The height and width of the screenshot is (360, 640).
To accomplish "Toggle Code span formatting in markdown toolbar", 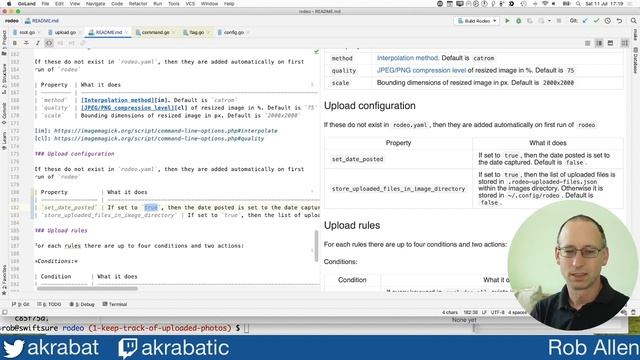I will [x=49, y=43].
